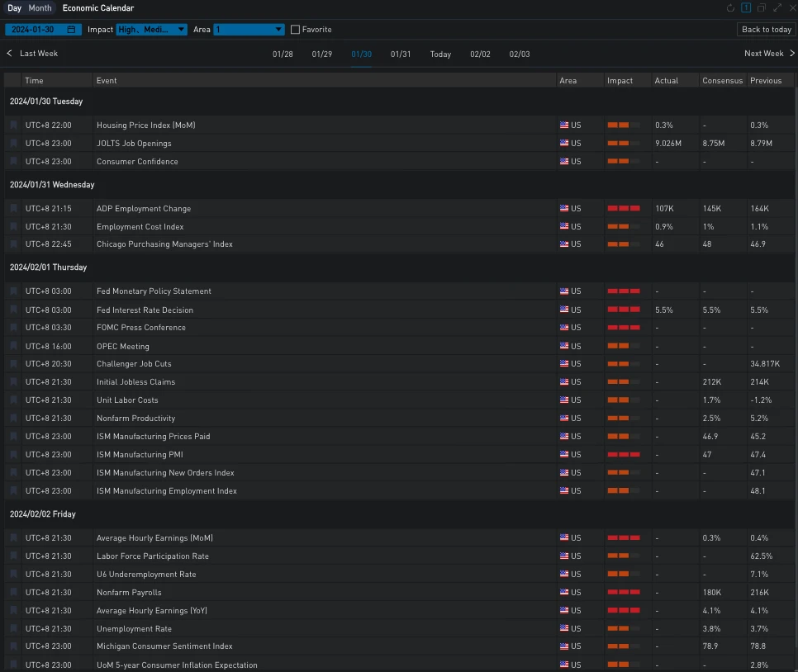Click the refresh icon in the title bar
Screen dimensions: 798x672
coord(730,8)
